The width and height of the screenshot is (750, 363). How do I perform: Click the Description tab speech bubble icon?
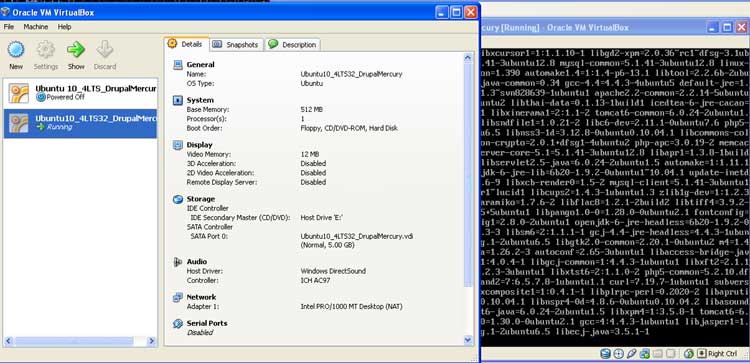tap(273, 44)
